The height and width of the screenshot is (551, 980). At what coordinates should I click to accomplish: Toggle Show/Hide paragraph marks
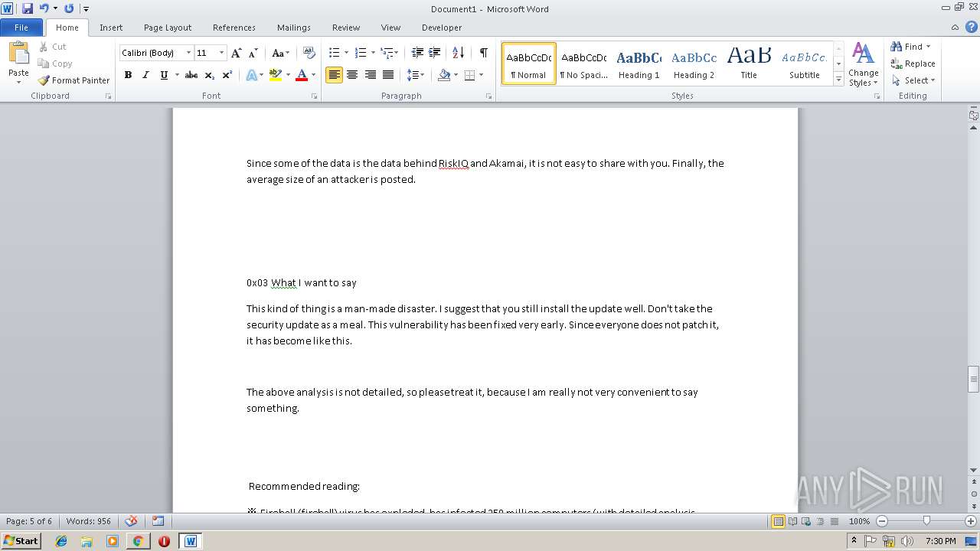tap(483, 53)
